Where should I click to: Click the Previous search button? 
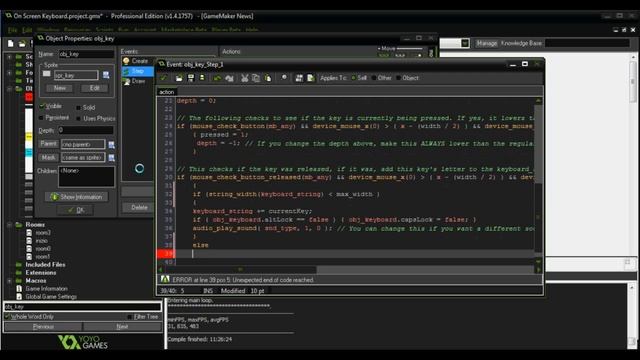[x=43, y=327]
